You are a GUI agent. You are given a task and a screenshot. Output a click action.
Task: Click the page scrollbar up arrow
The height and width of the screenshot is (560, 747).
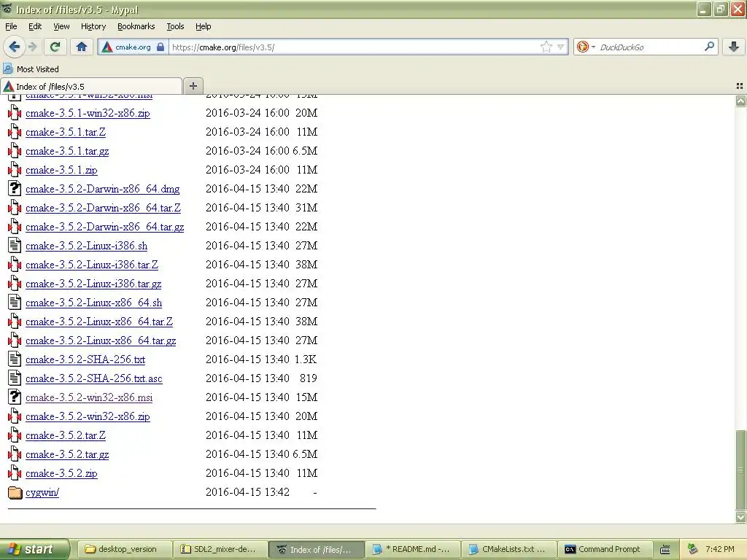click(741, 101)
